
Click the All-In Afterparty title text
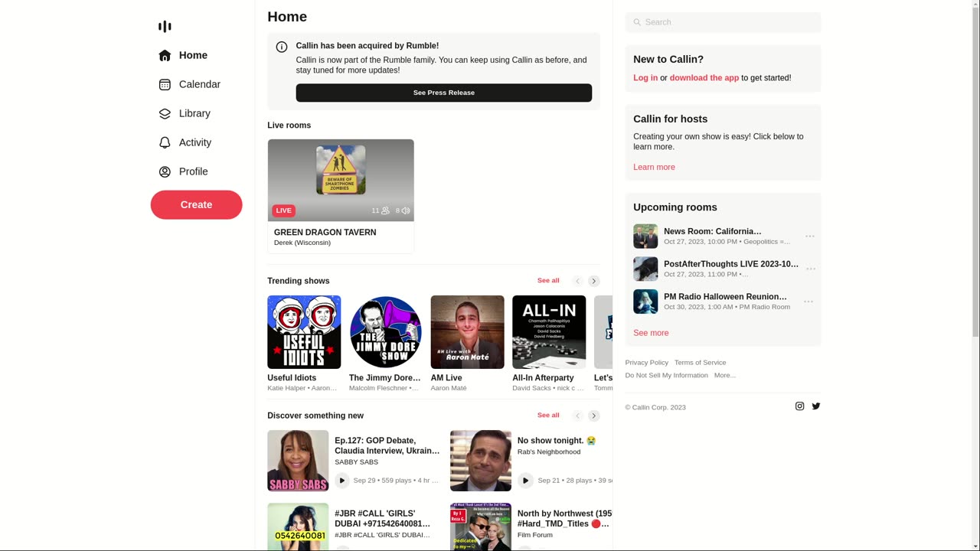pos(543,378)
